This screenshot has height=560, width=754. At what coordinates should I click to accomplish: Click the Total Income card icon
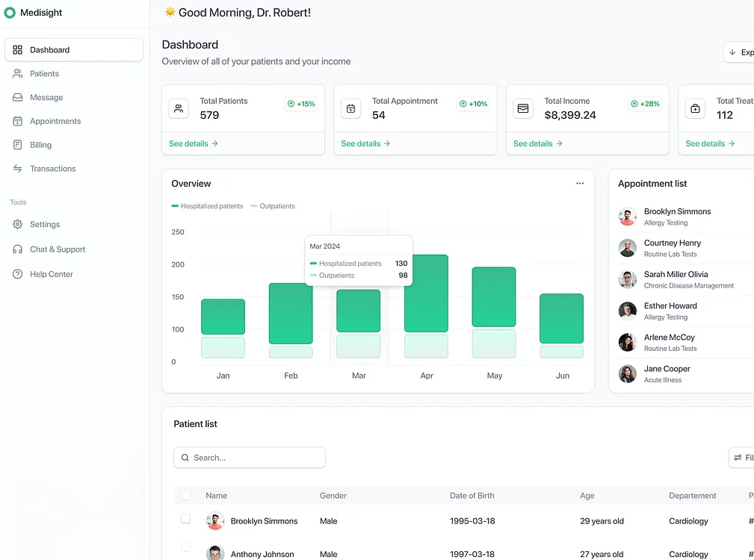point(523,108)
